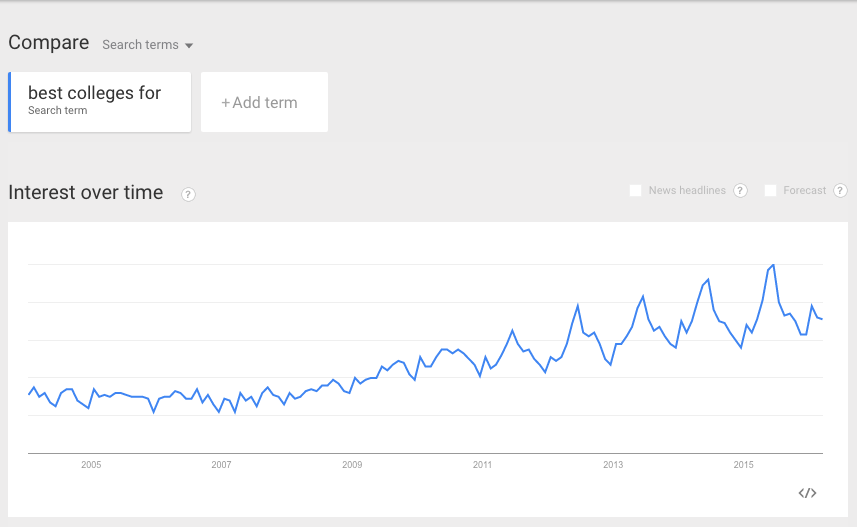Enable the News headlines checkbox
Image resolution: width=857 pixels, height=527 pixels.
pos(635,191)
